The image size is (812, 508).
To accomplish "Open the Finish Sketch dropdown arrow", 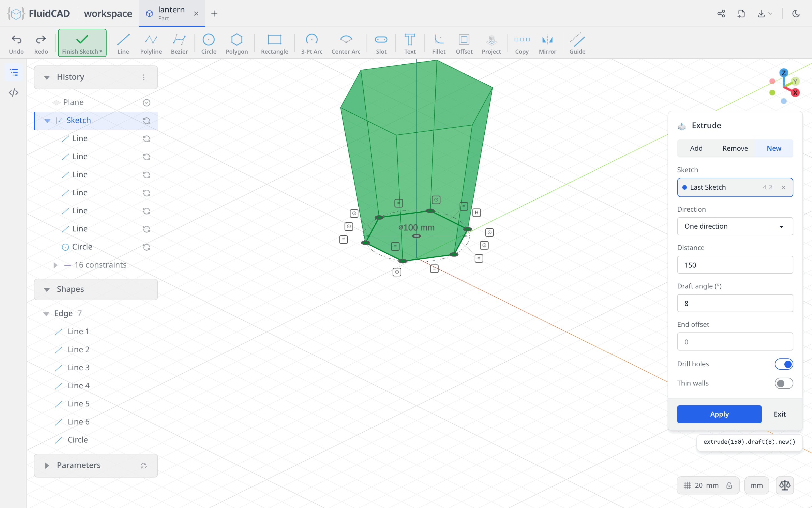I will [x=101, y=52].
